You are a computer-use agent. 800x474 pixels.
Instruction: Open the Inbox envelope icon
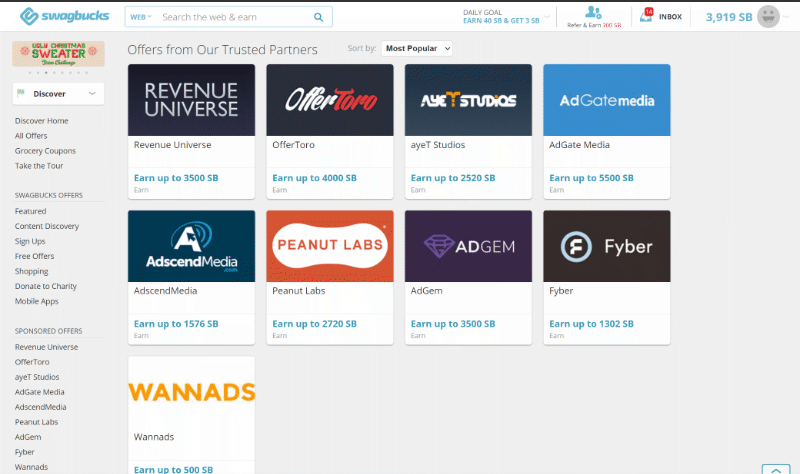[x=646, y=15]
